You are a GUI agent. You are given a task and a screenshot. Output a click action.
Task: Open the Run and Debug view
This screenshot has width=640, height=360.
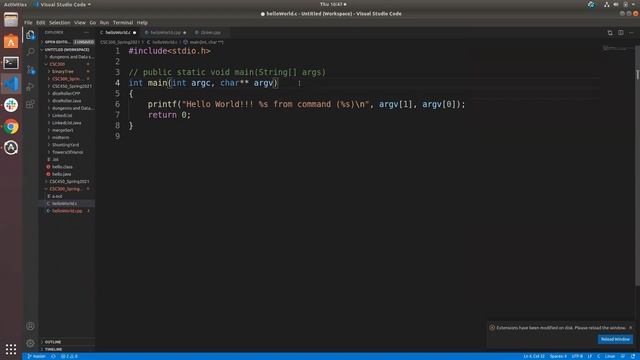pos(31,87)
